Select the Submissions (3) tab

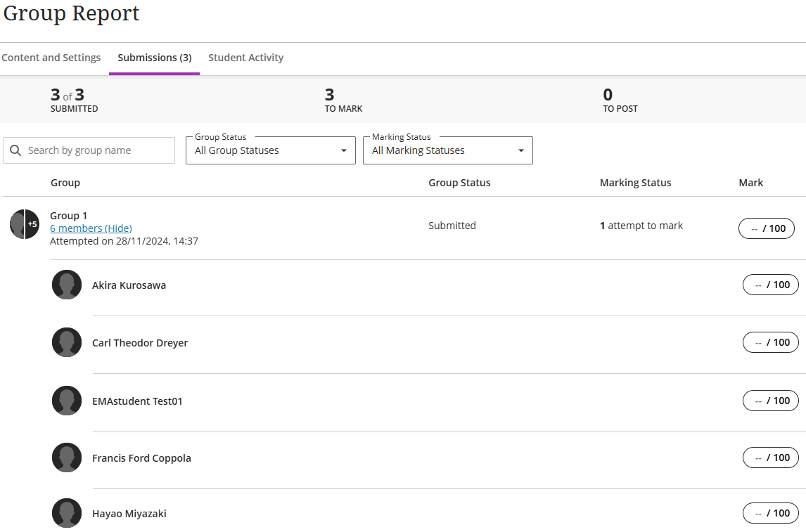coord(154,58)
